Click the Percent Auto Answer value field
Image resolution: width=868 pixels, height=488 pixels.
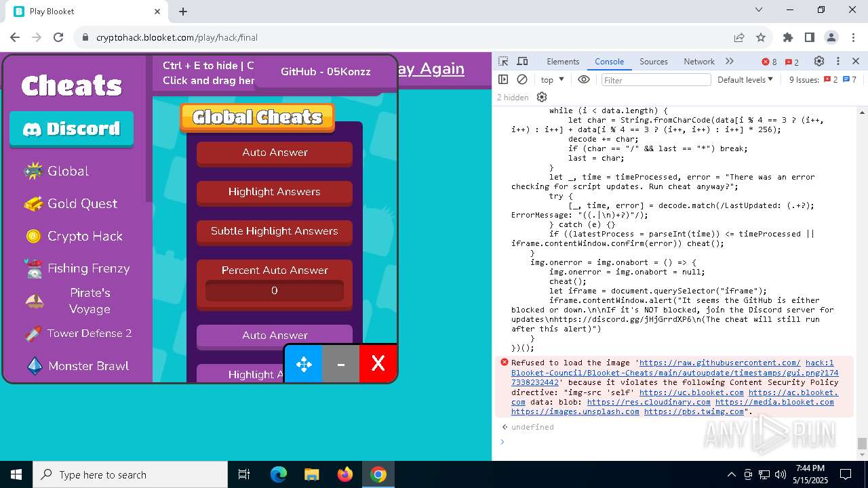(275, 291)
